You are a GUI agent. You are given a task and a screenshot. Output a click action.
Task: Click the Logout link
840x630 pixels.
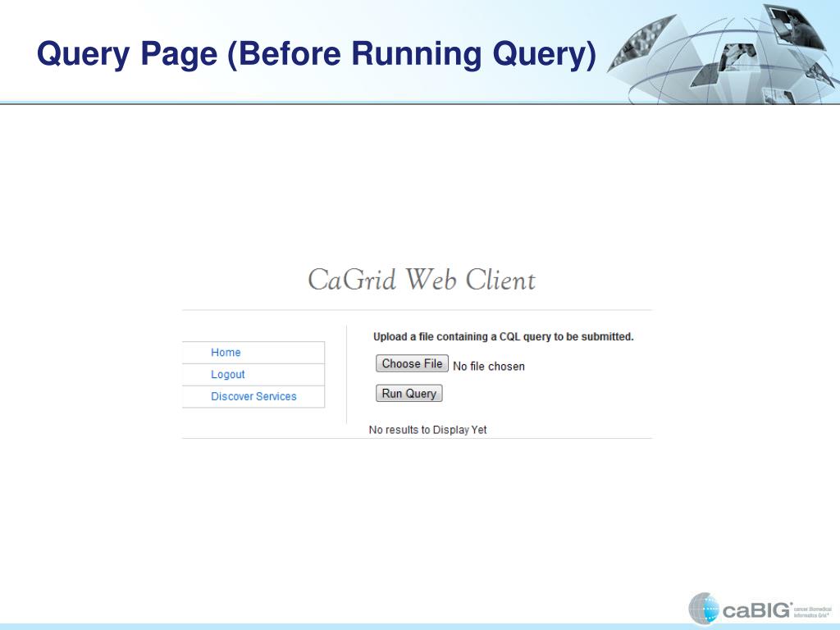[x=228, y=374]
